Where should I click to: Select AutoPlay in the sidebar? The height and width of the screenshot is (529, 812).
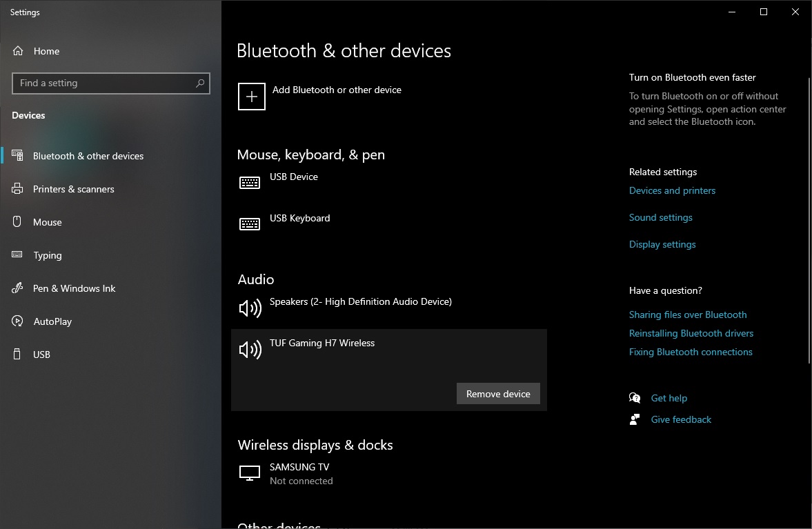click(52, 321)
